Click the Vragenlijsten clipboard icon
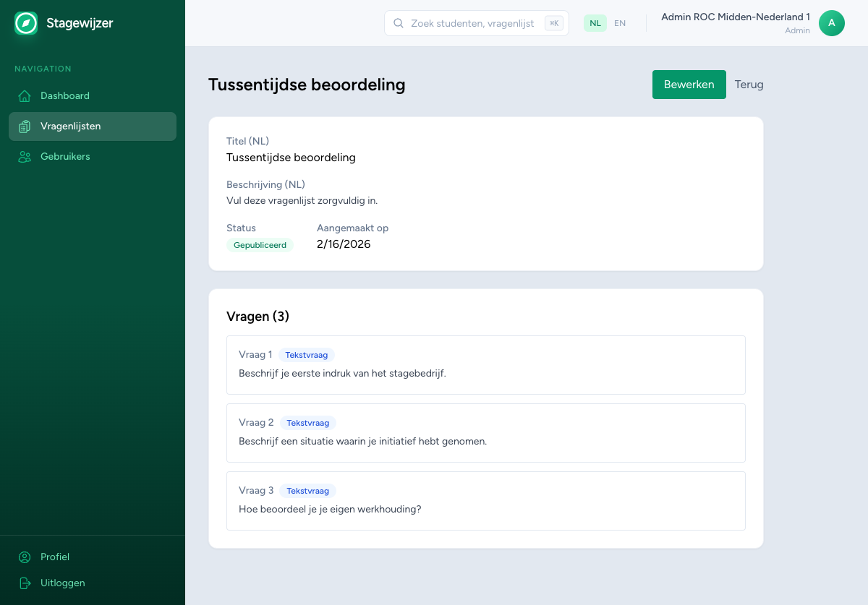 (24, 126)
